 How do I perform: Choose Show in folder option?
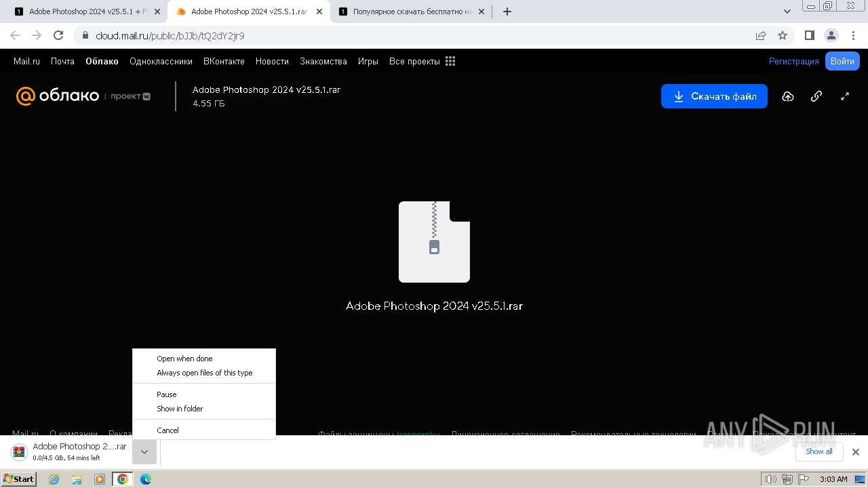tap(204, 409)
